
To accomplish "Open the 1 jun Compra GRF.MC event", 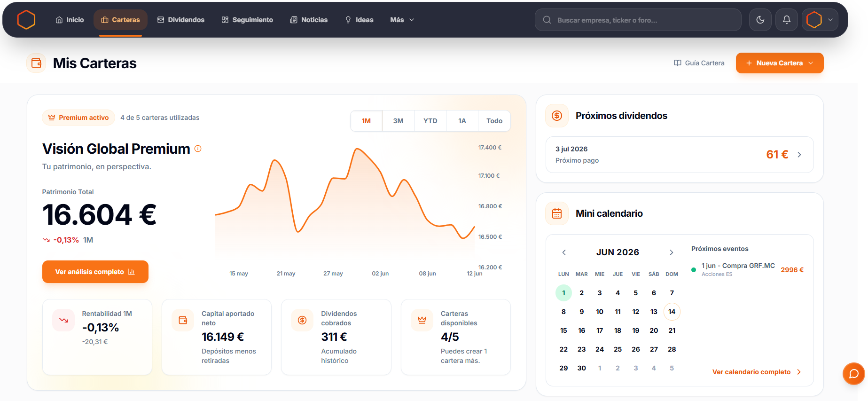I will point(747,269).
